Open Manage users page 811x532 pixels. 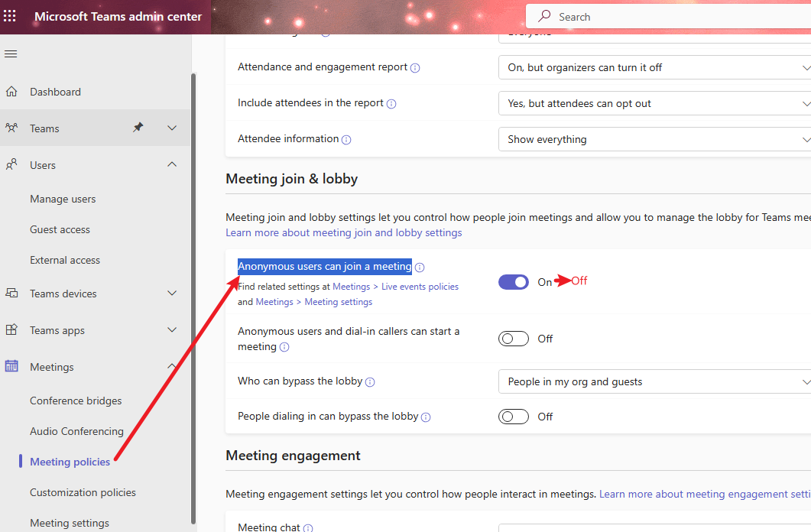coord(63,199)
